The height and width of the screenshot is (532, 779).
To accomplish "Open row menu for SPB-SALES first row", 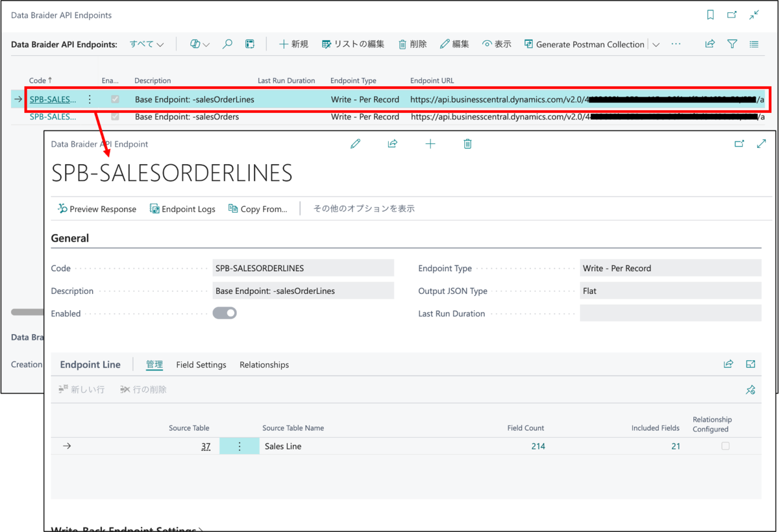I will pos(90,100).
